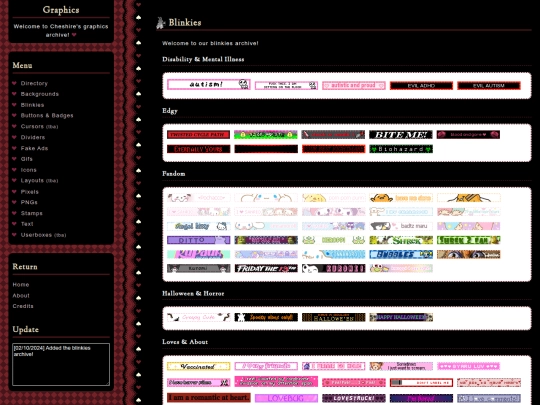The height and width of the screenshot is (405, 540).
Task: Select the 'badtz maru' blinkie
Action: tap(401, 226)
